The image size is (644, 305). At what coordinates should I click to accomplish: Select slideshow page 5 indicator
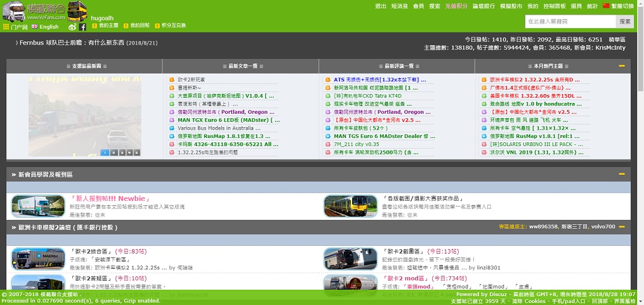coord(136,152)
